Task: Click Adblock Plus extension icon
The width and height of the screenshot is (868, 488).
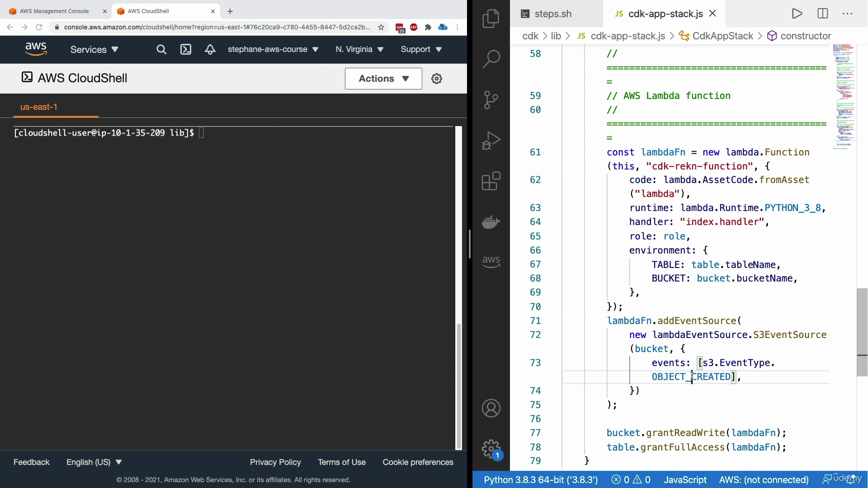Action: click(x=414, y=27)
